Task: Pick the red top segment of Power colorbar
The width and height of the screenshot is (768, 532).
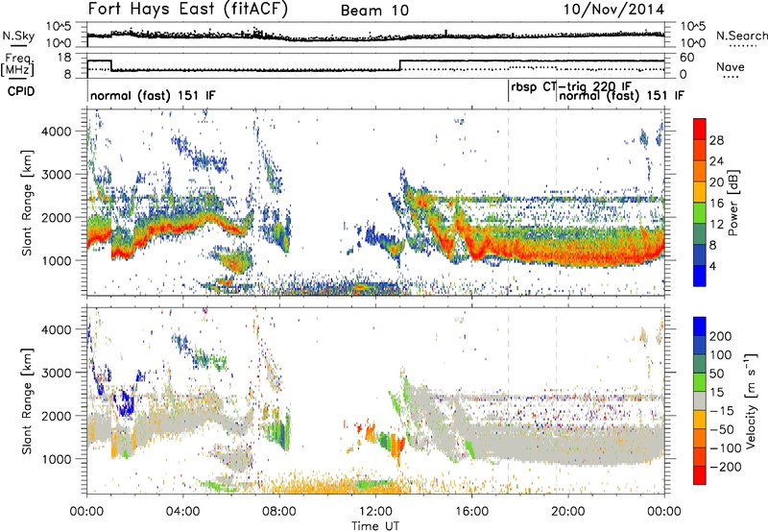Action: (700, 130)
